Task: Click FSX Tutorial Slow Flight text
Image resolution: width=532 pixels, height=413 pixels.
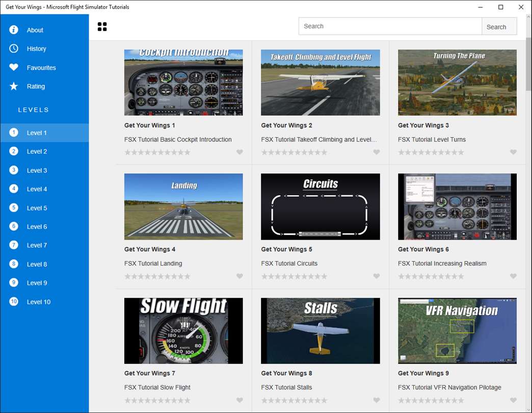Action: pyautogui.click(x=157, y=388)
